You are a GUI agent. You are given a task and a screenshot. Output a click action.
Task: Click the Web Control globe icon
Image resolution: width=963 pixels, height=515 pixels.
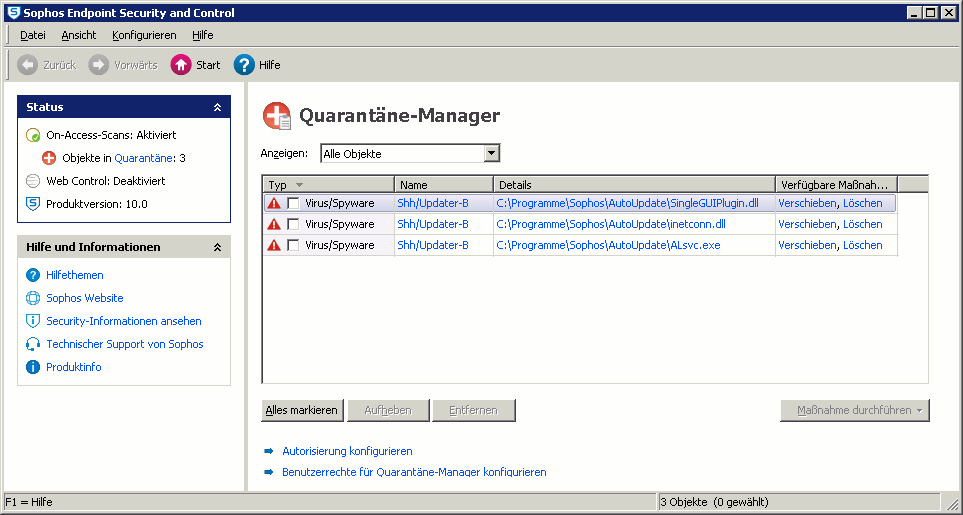tap(33, 181)
